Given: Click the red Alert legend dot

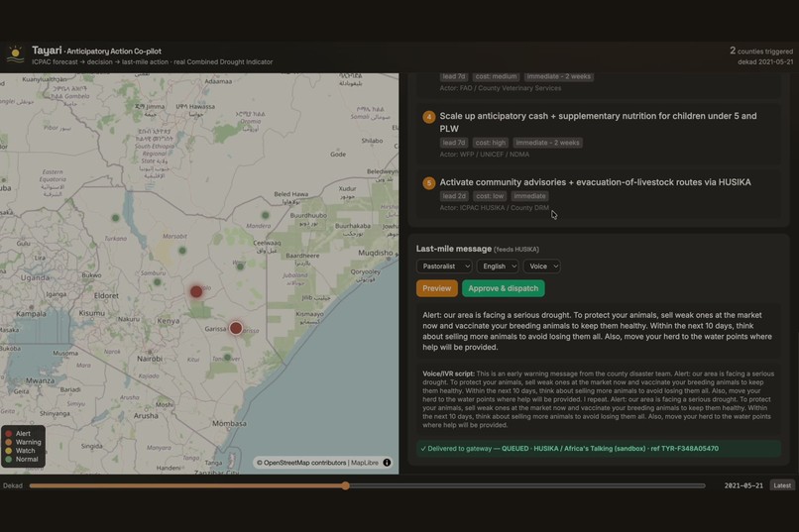Looking at the screenshot, I should click(9, 434).
